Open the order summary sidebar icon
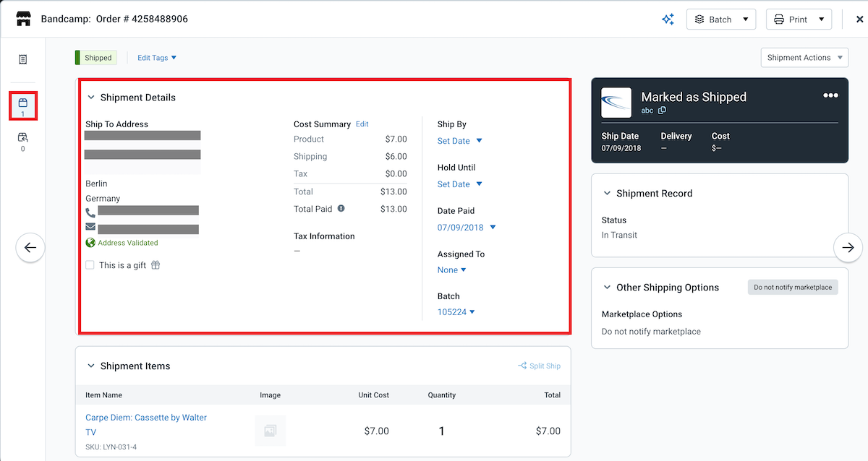Screen dimensions: 868x461 coord(23,59)
